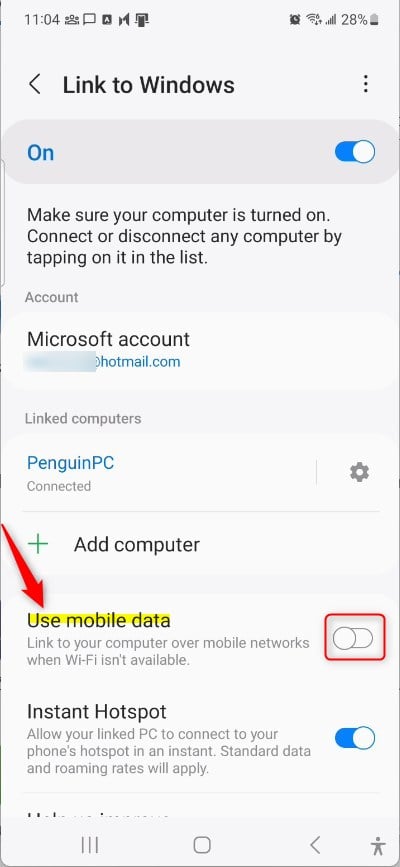Viewport: 400px width, 867px height.
Task: Tap the back navigation bar arrow
Action: [x=315, y=844]
